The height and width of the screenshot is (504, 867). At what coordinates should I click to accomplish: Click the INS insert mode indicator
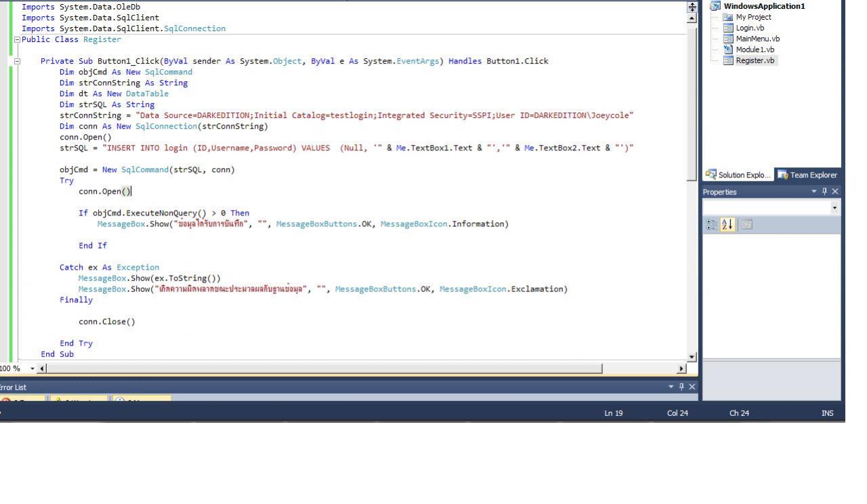click(x=828, y=413)
